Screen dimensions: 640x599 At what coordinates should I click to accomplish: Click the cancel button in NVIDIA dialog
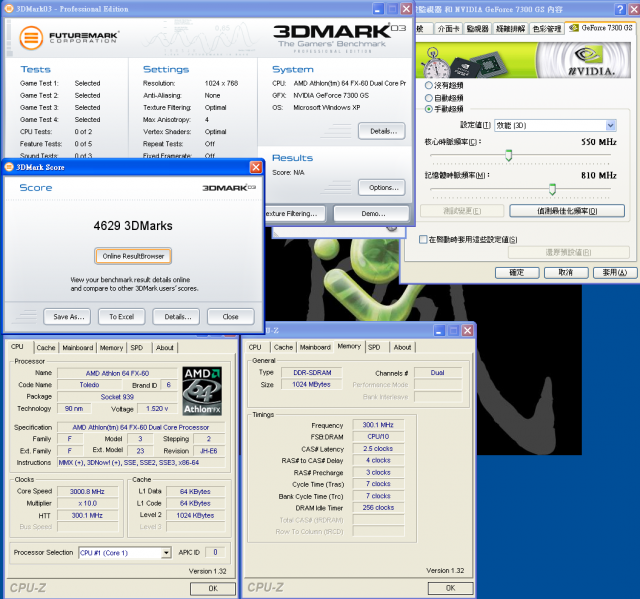(566, 273)
